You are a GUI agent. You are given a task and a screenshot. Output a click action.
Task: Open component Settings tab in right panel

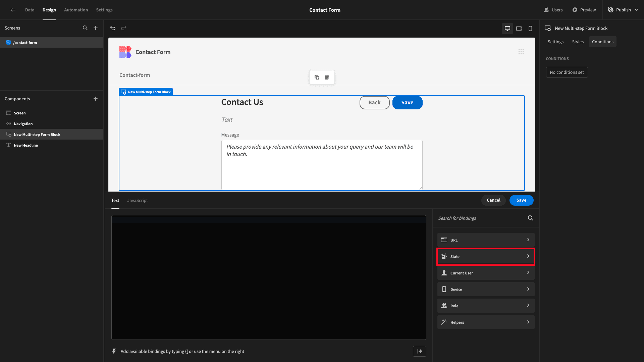[x=555, y=42]
